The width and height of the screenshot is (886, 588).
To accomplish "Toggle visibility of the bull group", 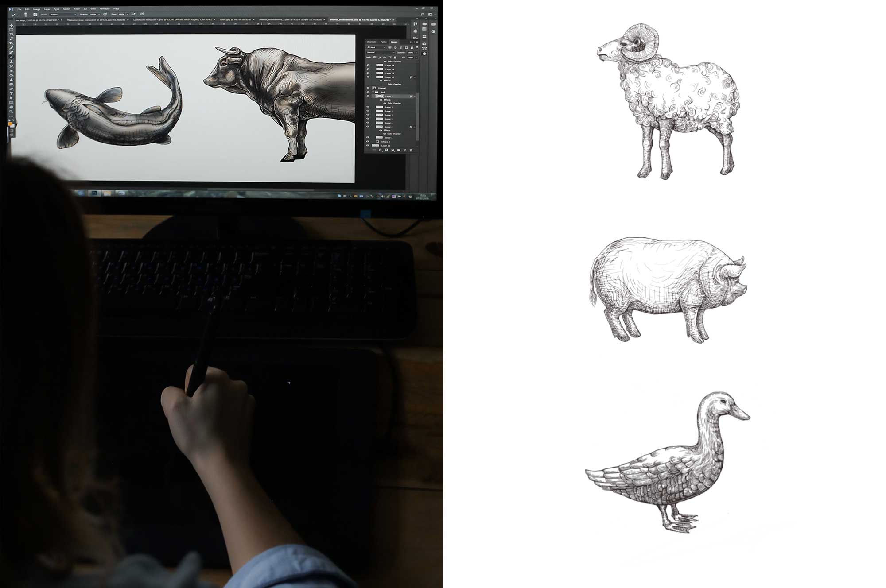I will tap(368, 92).
